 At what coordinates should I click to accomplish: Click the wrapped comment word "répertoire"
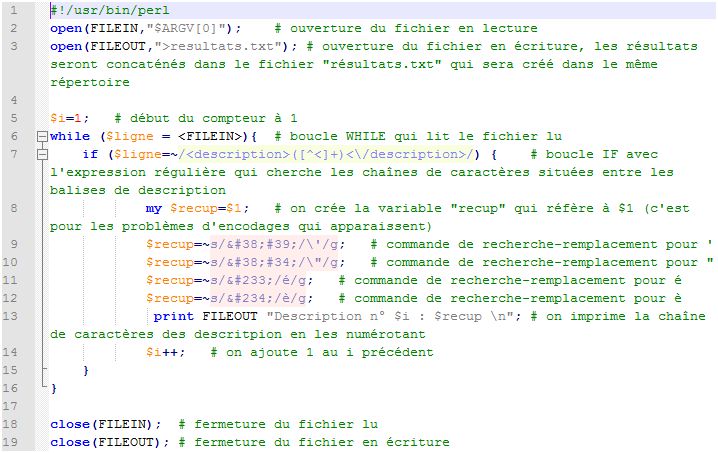click(90, 82)
